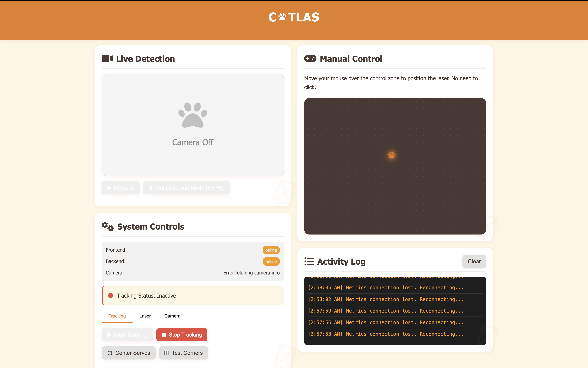Select the Tracking tab
This screenshot has height=368, width=588.
tap(117, 316)
